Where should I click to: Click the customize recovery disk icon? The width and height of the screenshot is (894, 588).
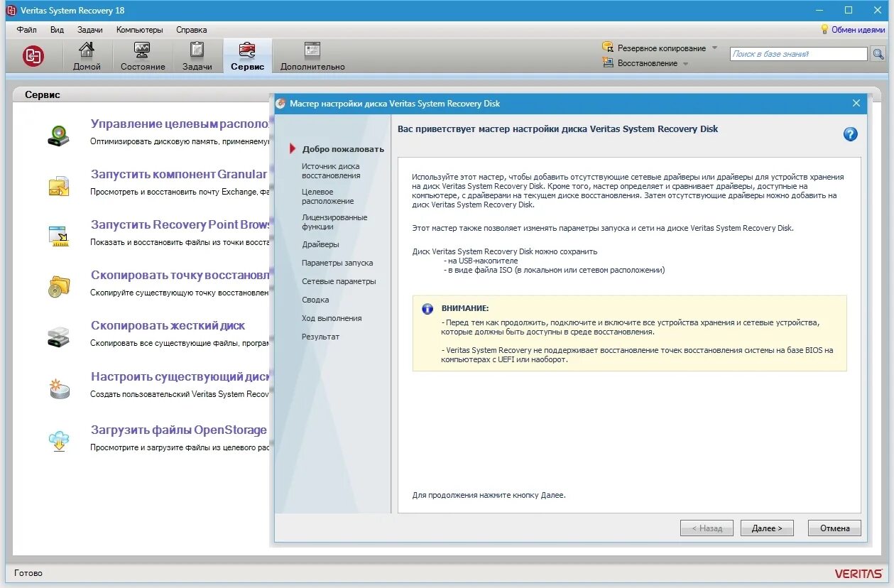coord(59,388)
